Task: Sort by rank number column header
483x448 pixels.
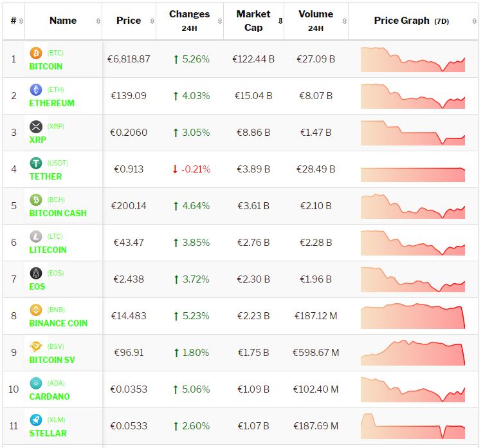Action: click(14, 21)
